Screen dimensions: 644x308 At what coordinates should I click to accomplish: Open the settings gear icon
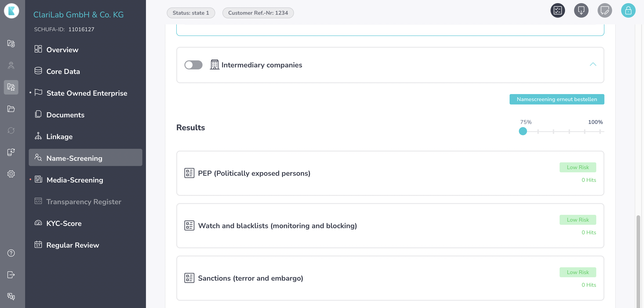11,174
